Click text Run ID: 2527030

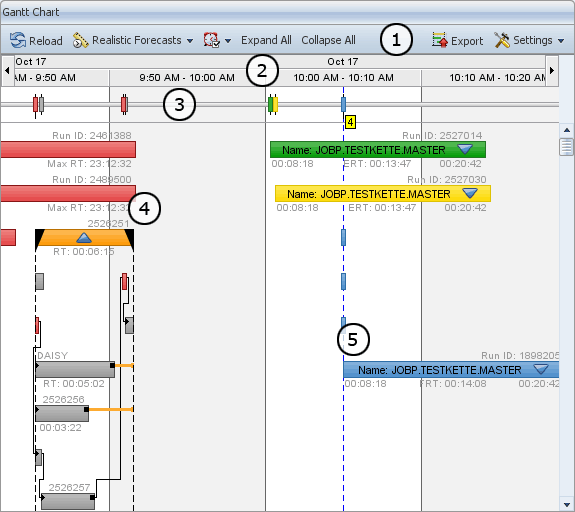(447, 180)
